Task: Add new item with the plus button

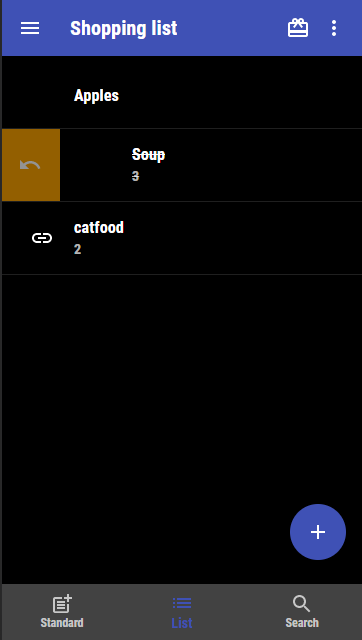Action: click(318, 532)
